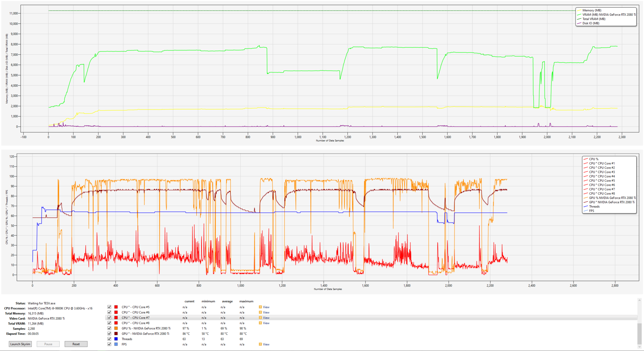Image resolution: width=644 pixels, height=351 pixels.
Task: Click the light blue FPS color swatch
Action: pyautogui.click(x=116, y=344)
